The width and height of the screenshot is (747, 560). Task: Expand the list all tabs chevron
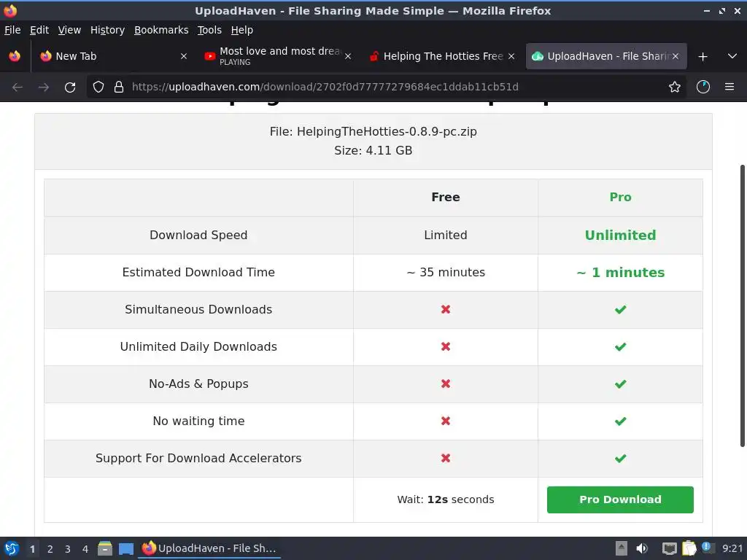[x=732, y=56]
